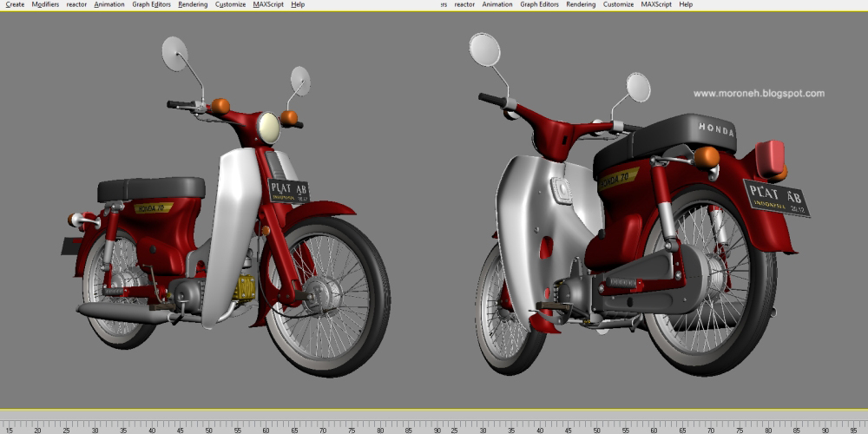This screenshot has height=434, width=868.
Task: Jump to frame 15 on the timeline
Action: [10, 431]
